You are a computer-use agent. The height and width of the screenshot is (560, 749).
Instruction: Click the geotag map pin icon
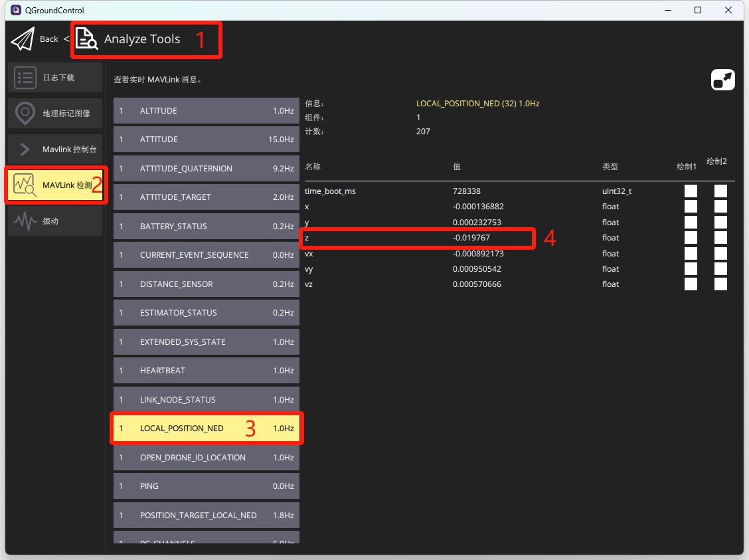point(25,113)
